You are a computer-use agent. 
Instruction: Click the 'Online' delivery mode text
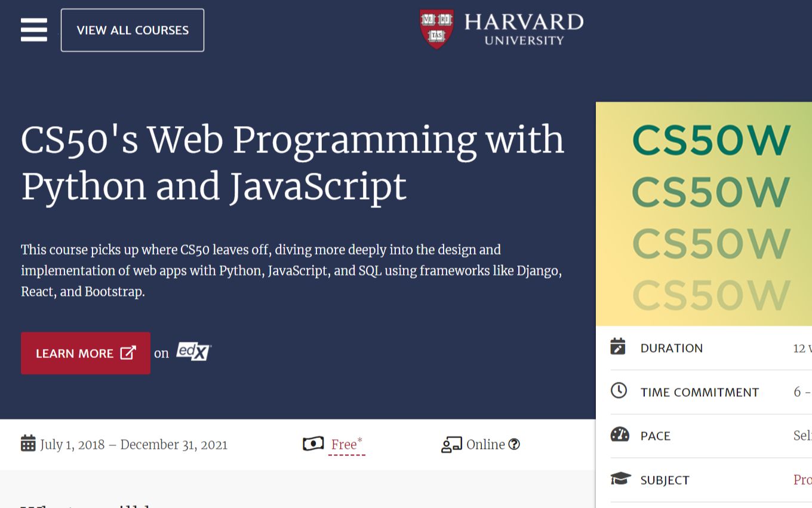click(485, 445)
